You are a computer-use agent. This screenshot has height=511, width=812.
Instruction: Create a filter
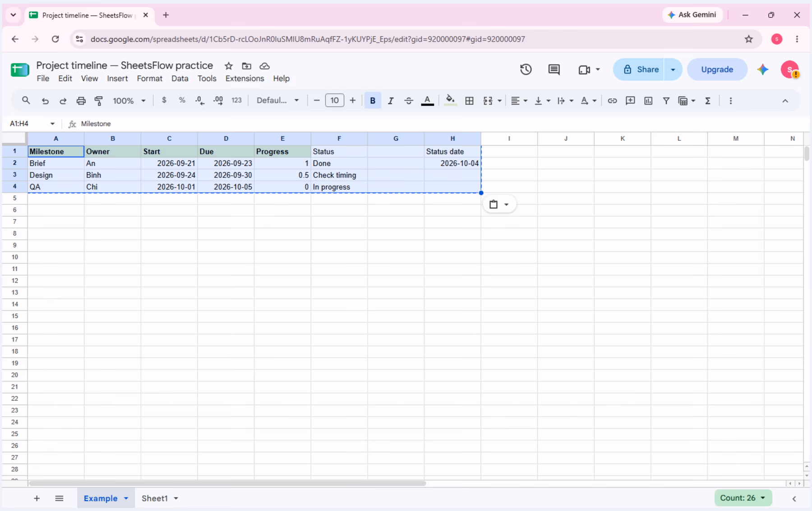point(666,101)
